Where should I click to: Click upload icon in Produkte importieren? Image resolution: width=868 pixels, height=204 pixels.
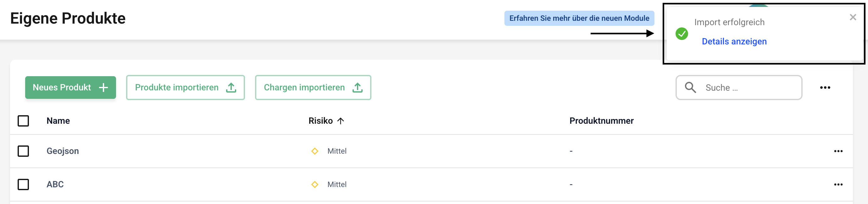pos(231,88)
